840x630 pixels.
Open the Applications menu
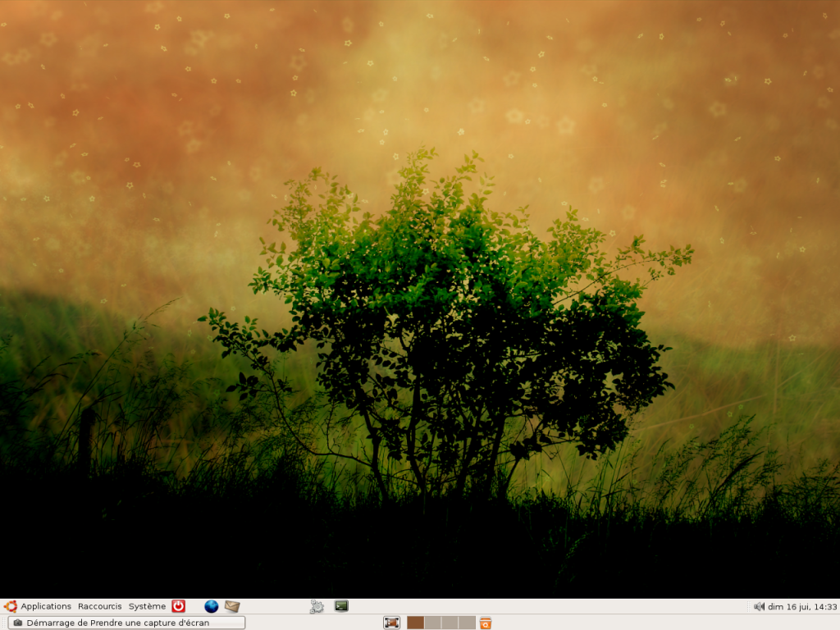[46, 606]
